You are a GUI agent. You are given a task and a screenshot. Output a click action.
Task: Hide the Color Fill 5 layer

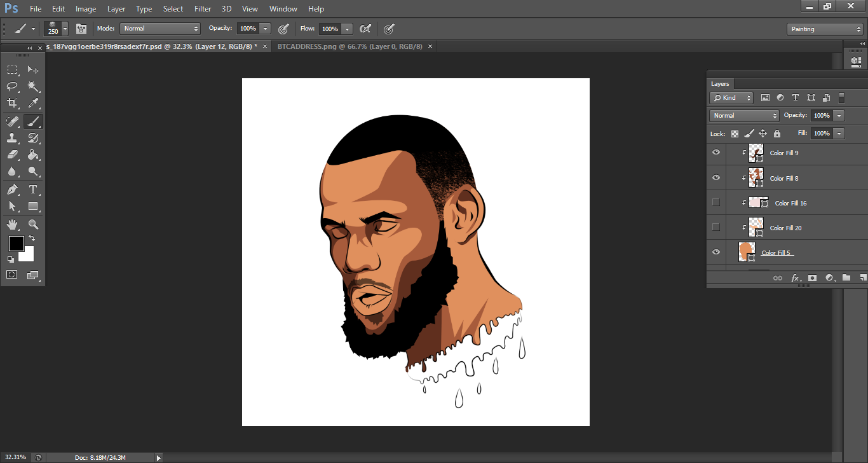[x=716, y=252]
